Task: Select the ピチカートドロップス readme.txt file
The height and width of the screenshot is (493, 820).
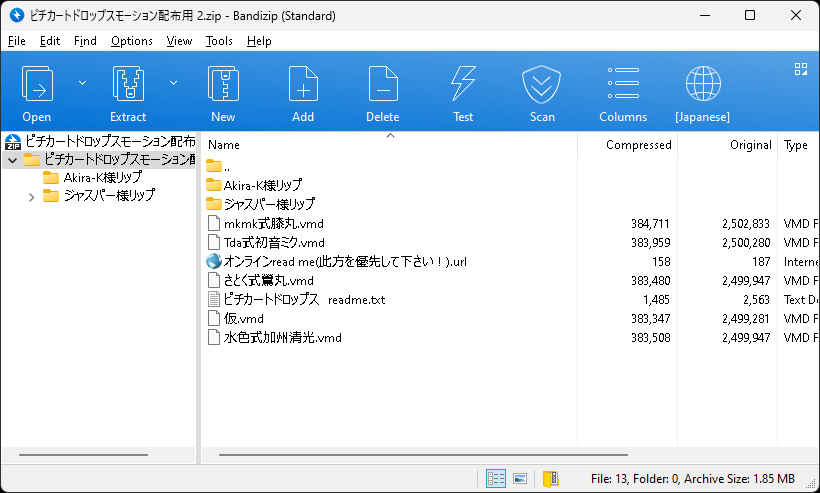Action: (296, 300)
